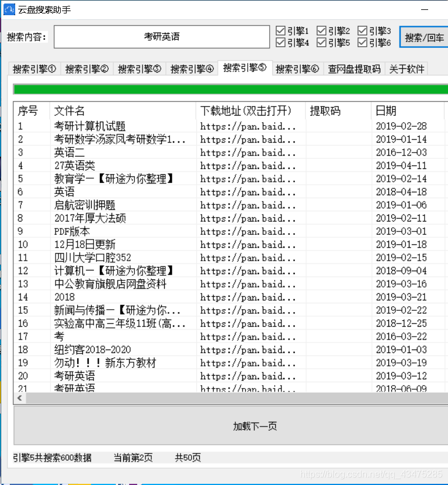
Task: Switch to the 搜索引擎① tab
Action: click(x=34, y=69)
